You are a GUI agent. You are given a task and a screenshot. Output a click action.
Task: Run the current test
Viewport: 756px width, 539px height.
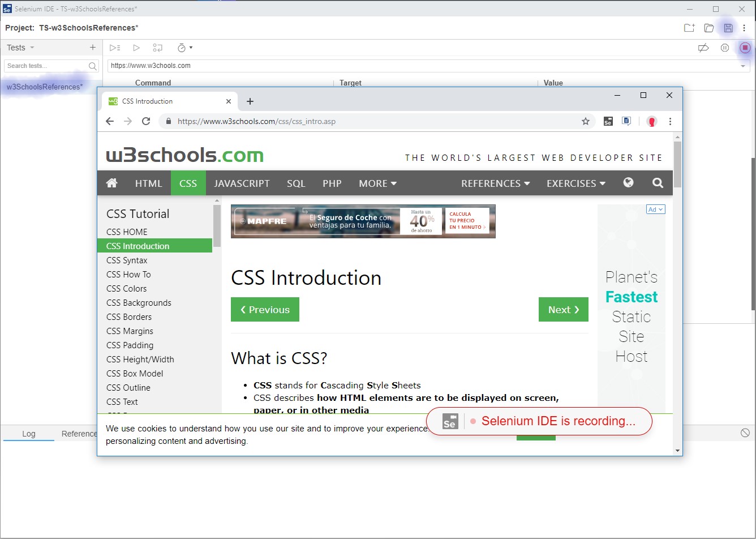(x=136, y=48)
